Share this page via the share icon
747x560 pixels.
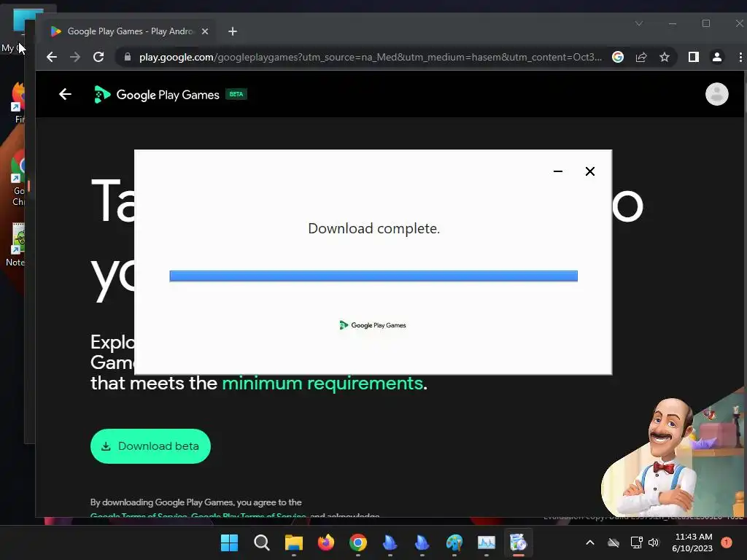point(641,57)
